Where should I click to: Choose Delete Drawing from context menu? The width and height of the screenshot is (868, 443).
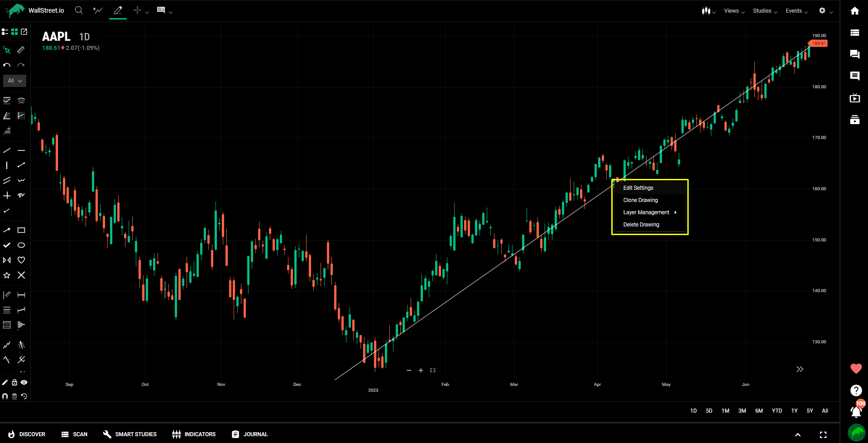click(641, 225)
